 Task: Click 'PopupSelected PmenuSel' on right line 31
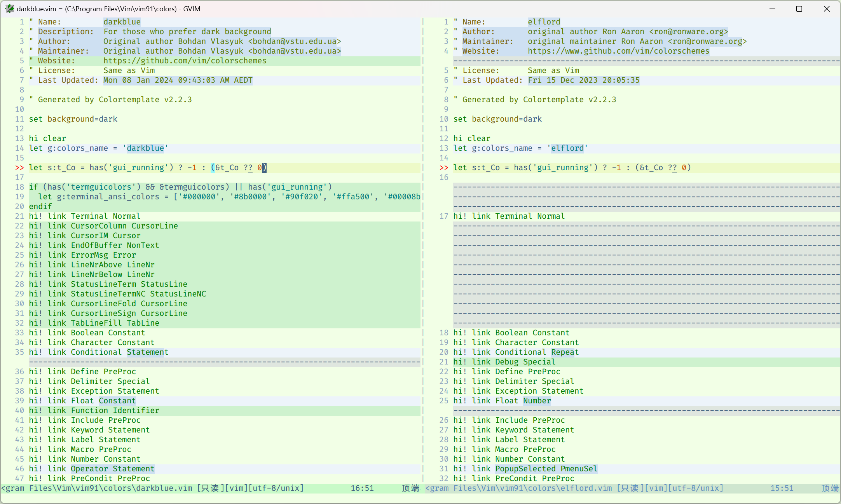(x=546, y=469)
